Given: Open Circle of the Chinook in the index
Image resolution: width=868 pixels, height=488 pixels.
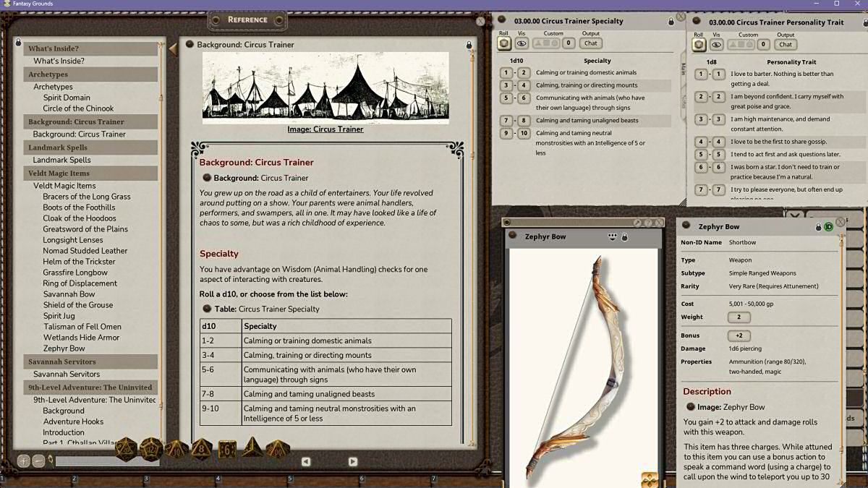Looking at the screenshot, I should [x=78, y=108].
